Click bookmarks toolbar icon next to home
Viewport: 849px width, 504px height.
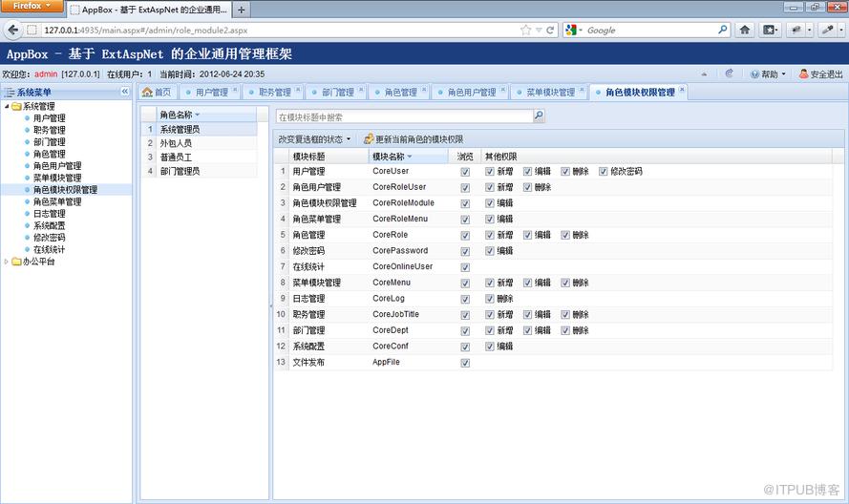point(770,30)
